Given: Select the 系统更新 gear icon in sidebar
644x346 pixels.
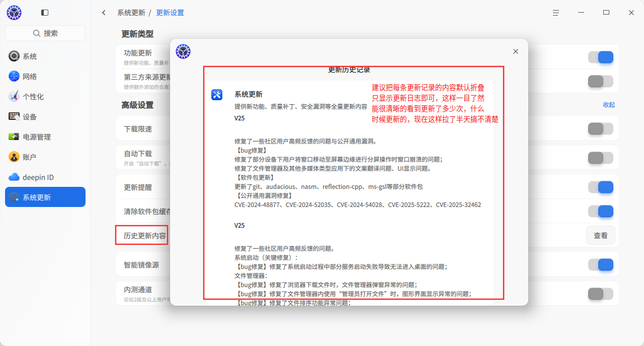Looking at the screenshot, I should 14,197.
